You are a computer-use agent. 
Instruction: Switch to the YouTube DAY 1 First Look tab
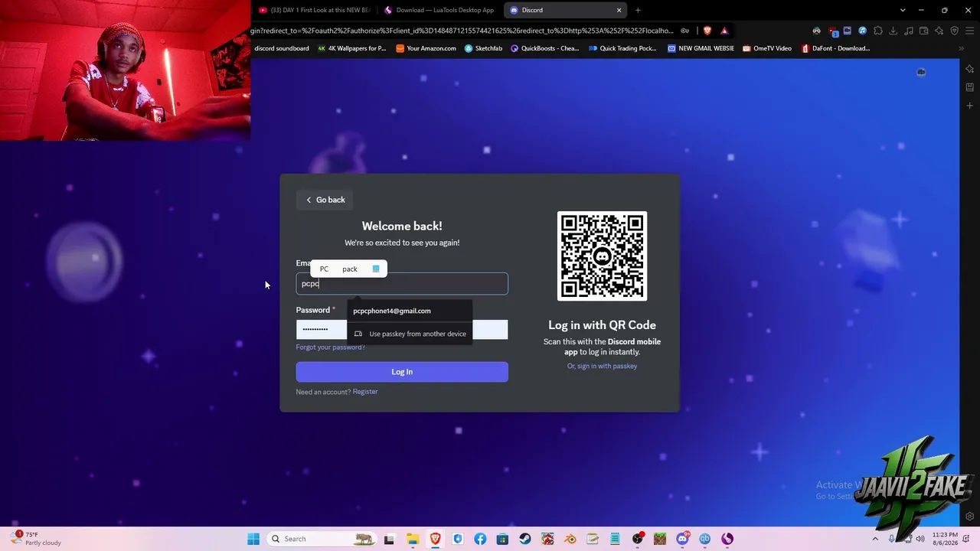pos(314,10)
